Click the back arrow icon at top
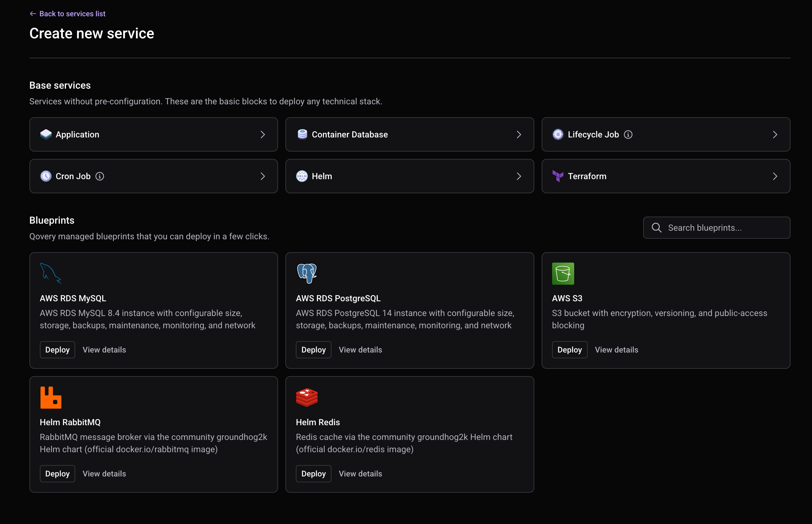Screen dimensions: 812x524 pyautogui.click(x=33, y=13)
